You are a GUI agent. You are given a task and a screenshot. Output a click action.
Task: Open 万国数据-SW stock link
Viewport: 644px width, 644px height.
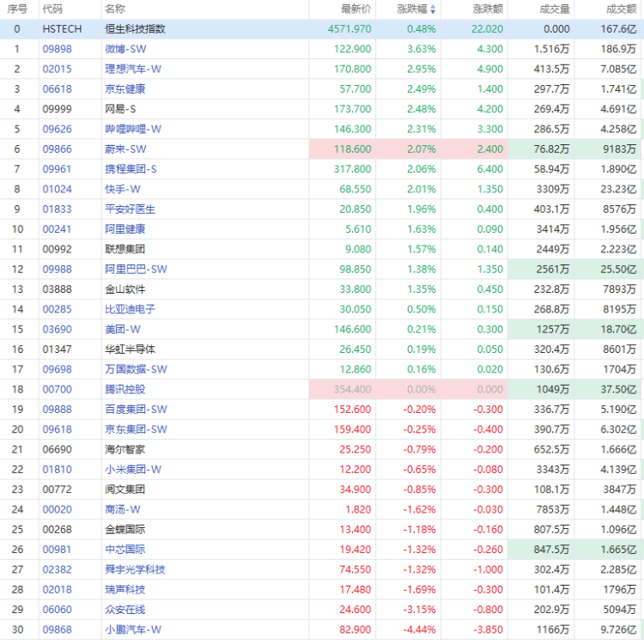pos(136,369)
